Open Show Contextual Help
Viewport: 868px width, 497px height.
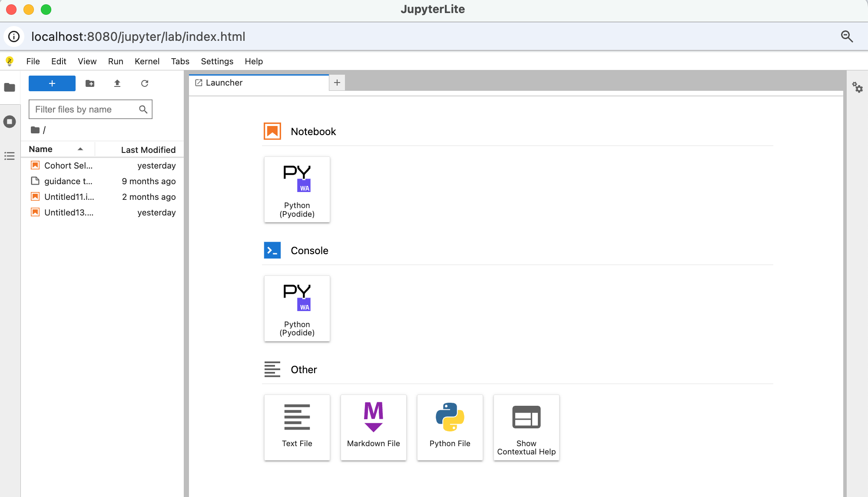tap(527, 427)
